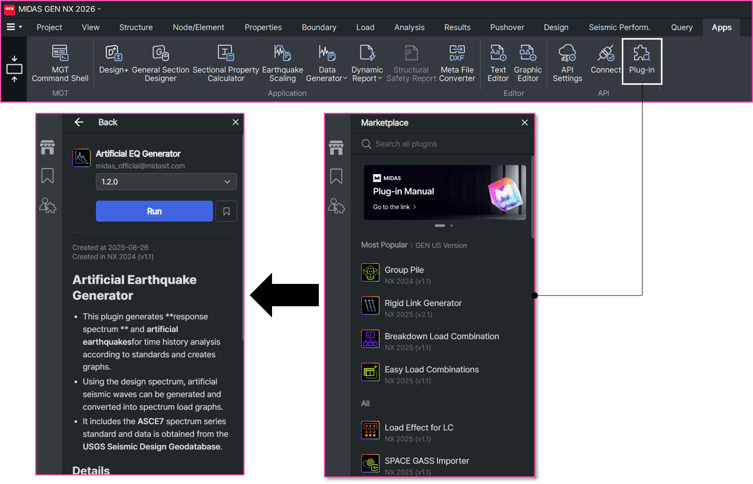
Task: Click the Plug-in icon in ribbon
Action: (x=641, y=60)
